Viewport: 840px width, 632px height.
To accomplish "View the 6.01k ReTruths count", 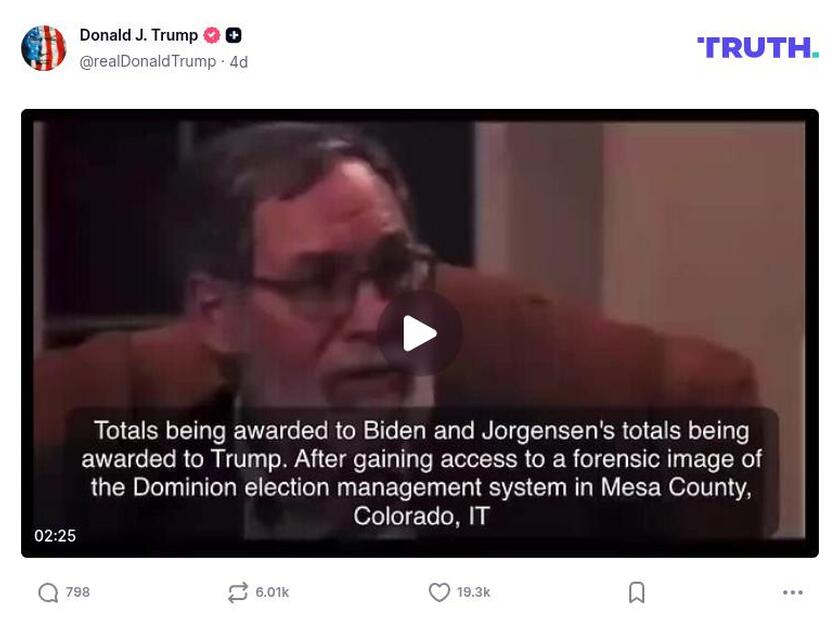I will tap(272, 592).
